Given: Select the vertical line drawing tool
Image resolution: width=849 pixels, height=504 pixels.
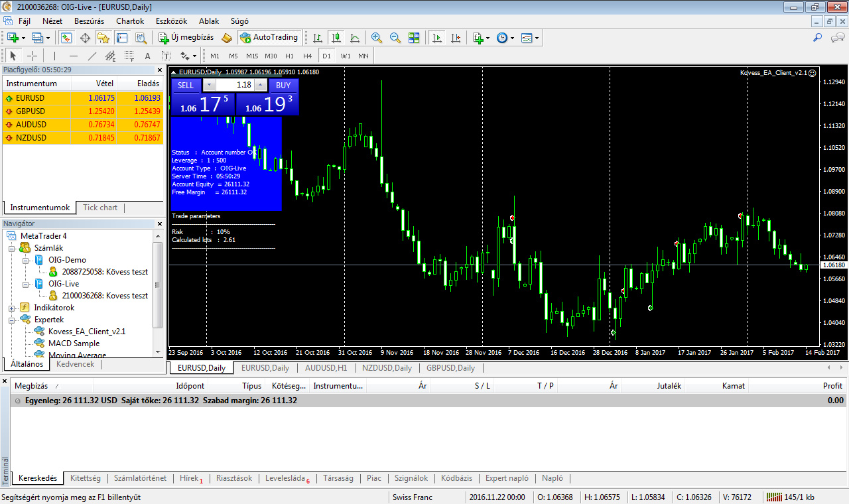Looking at the screenshot, I should tap(55, 56).
